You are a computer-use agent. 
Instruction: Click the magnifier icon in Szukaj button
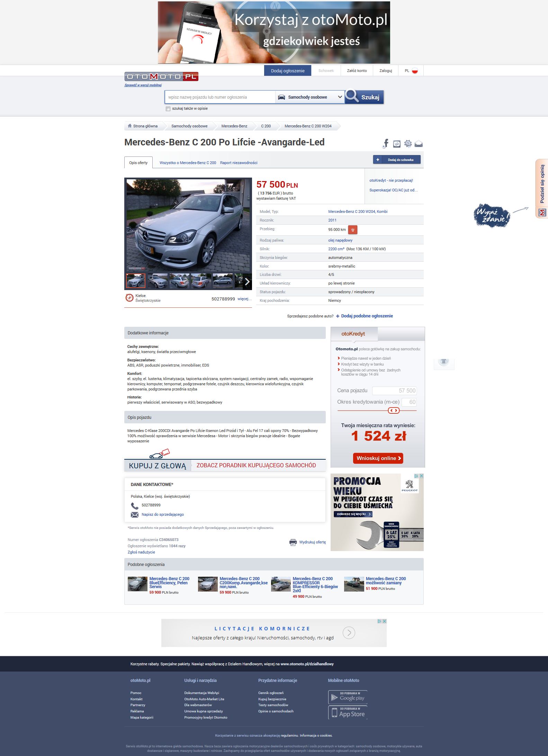[352, 96]
